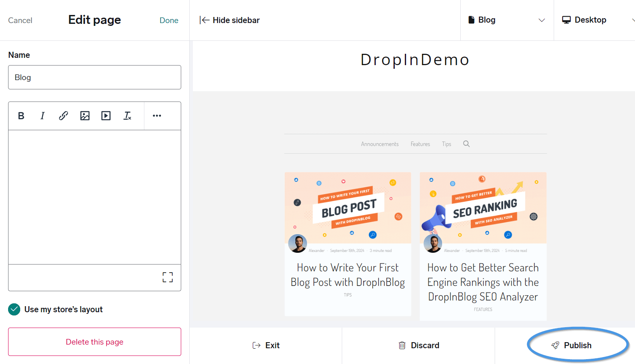635x364 pixels.
Task: Expand the editor to fullscreen mode
Action: [x=168, y=277]
